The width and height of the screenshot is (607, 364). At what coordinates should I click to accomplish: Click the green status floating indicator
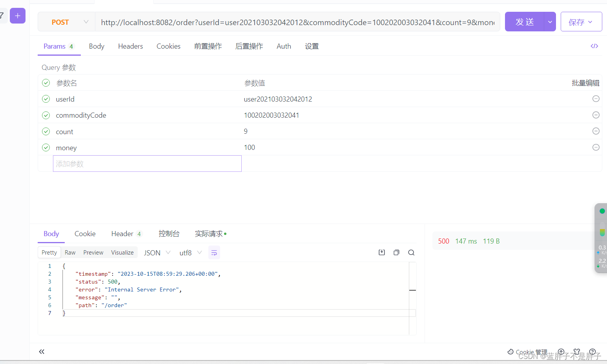point(602,211)
